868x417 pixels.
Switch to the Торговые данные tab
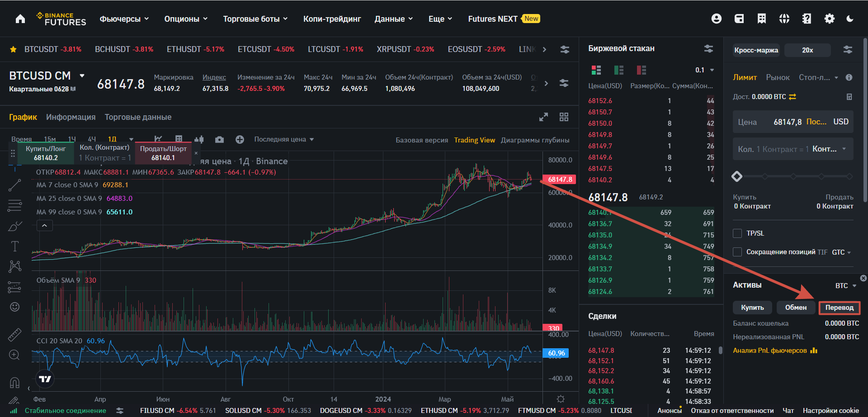[138, 117]
